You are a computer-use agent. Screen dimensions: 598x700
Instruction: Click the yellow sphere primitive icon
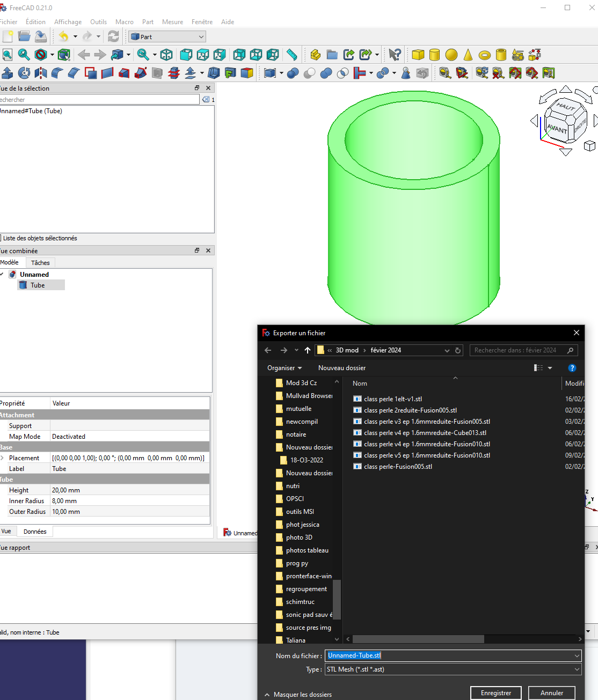pyautogui.click(x=451, y=55)
